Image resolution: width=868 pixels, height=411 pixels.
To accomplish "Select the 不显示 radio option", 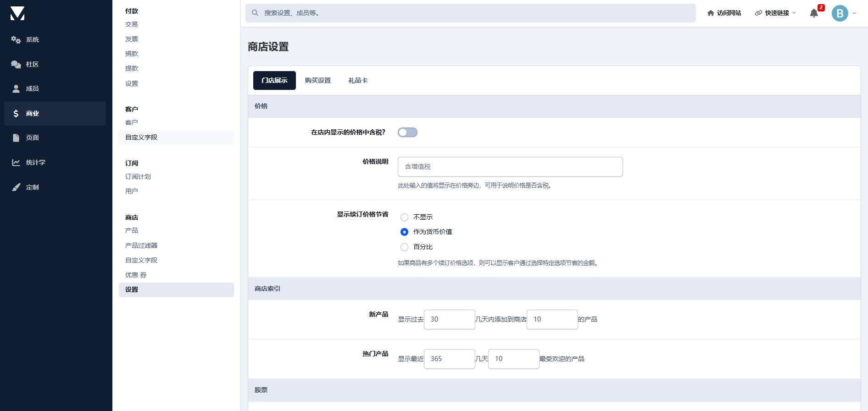I will 404,217.
